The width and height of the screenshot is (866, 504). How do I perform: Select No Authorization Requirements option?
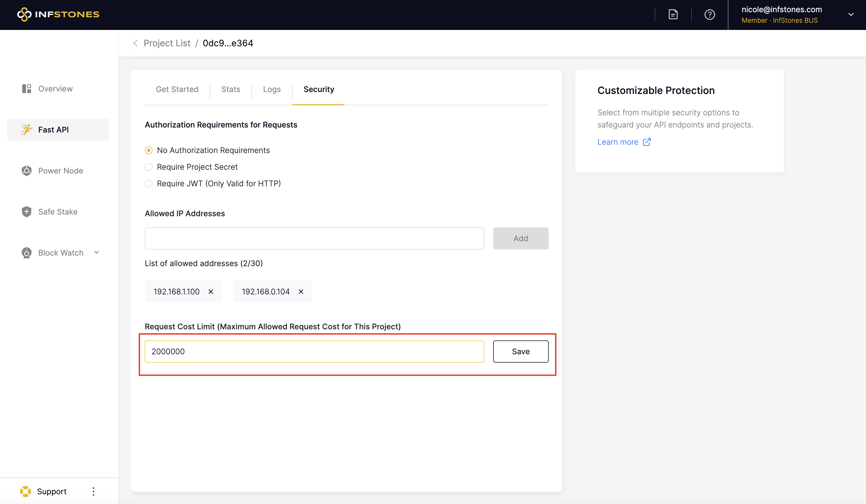pos(148,150)
